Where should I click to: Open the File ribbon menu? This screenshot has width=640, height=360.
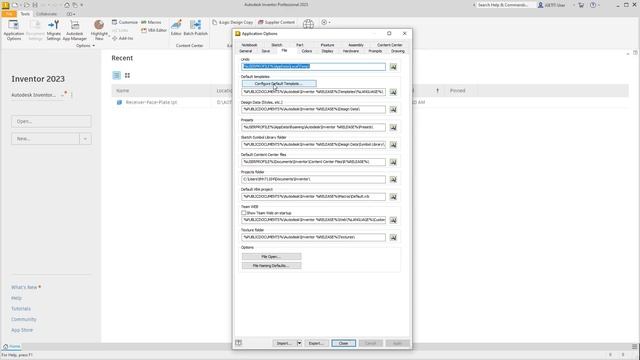pyautogui.click(x=9, y=14)
